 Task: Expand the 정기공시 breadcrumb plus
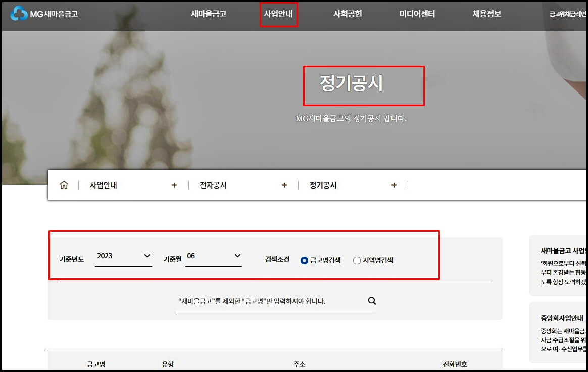pos(394,185)
